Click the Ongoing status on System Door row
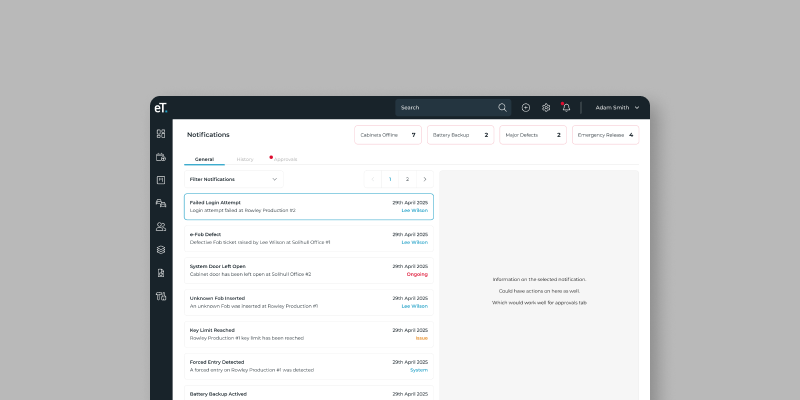The width and height of the screenshot is (800, 400). tap(417, 274)
